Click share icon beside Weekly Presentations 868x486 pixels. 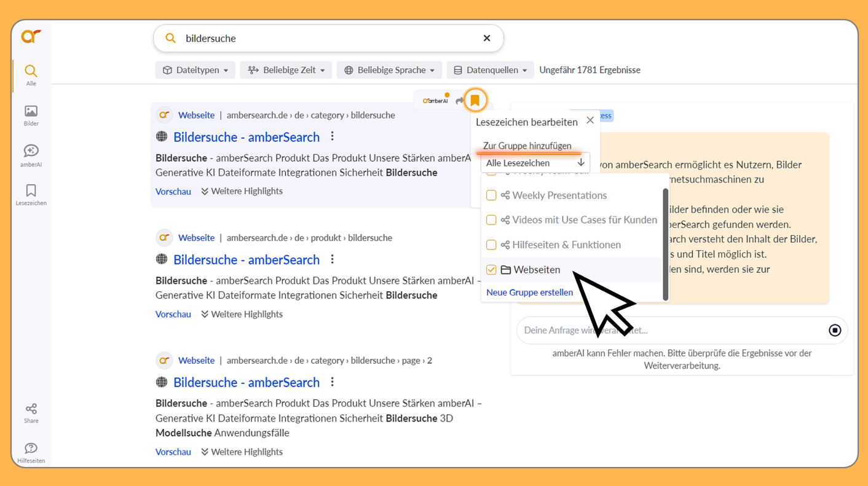pyautogui.click(x=505, y=195)
